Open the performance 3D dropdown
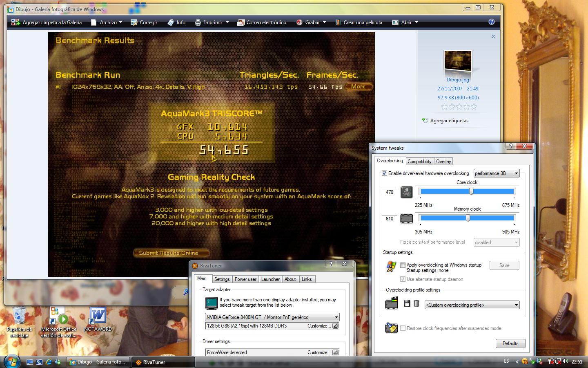The image size is (588, 368). 497,173
